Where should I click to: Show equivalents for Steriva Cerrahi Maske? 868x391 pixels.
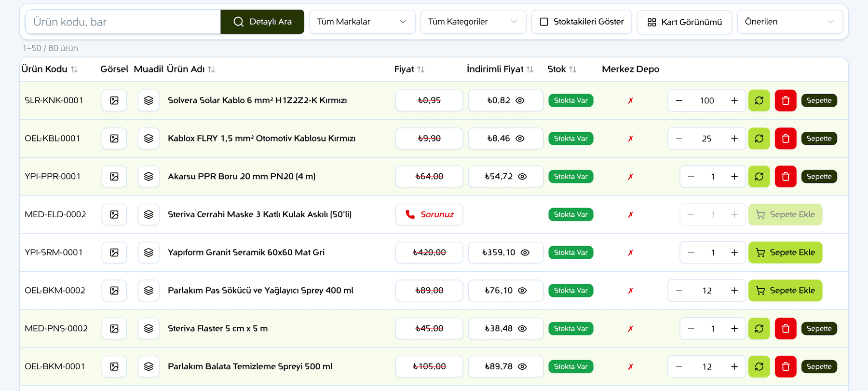click(x=149, y=214)
